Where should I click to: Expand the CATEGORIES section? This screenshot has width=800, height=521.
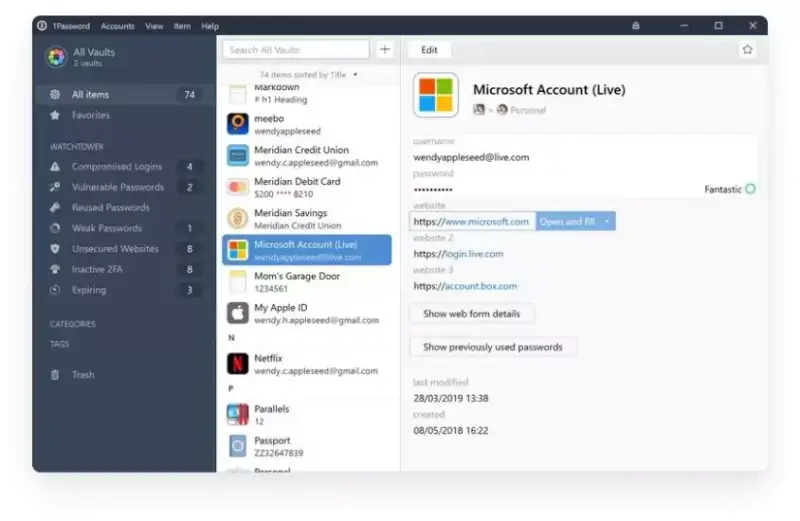click(x=72, y=324)
